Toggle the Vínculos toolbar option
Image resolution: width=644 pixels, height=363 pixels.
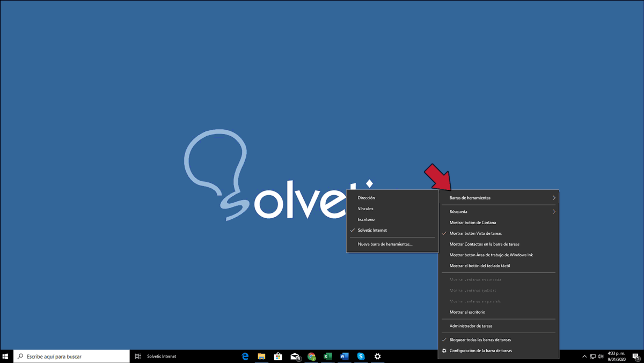(x=393, y=209)
